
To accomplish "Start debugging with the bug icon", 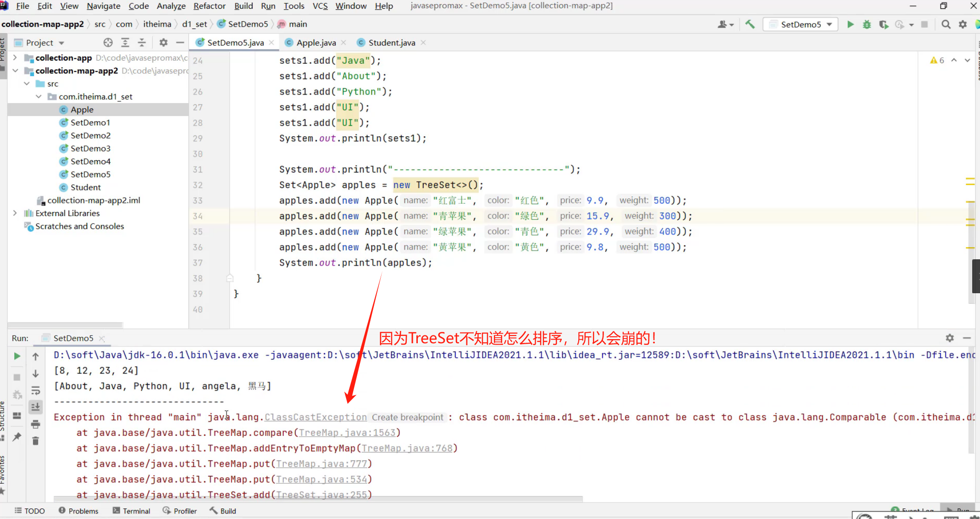I will tap(867, 24).
